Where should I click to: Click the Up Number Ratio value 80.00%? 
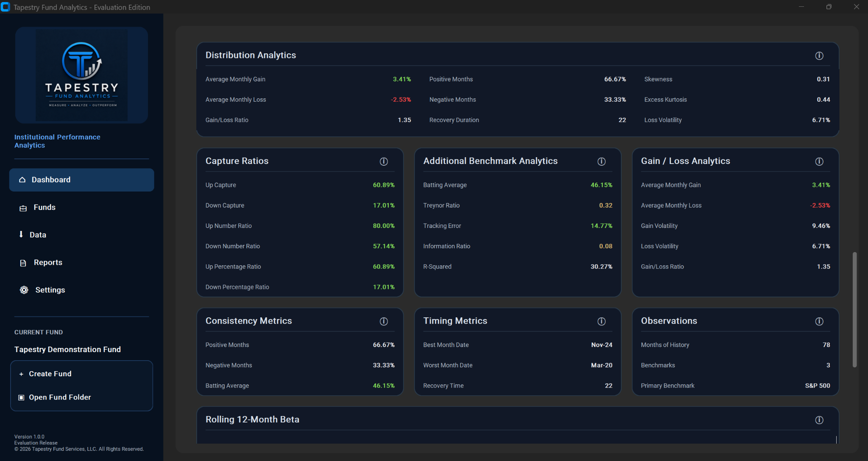click(384, 226)
